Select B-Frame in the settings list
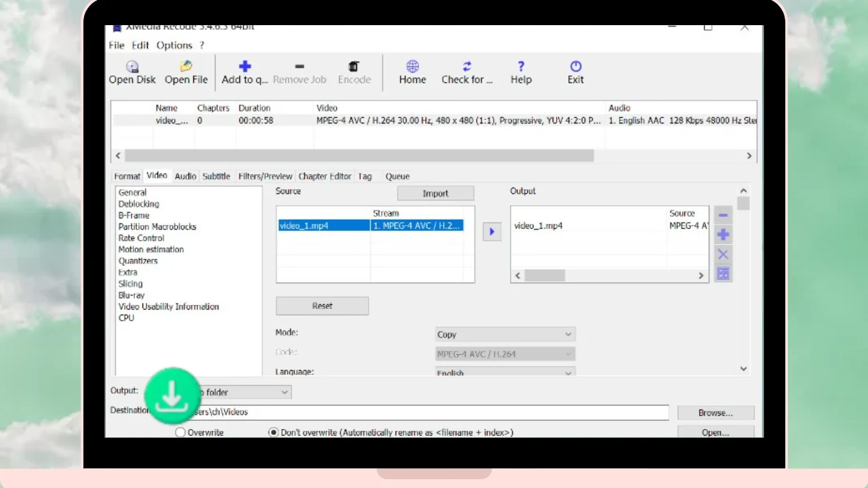This screenshot has height=488, width=868. [x=134, y=216]
